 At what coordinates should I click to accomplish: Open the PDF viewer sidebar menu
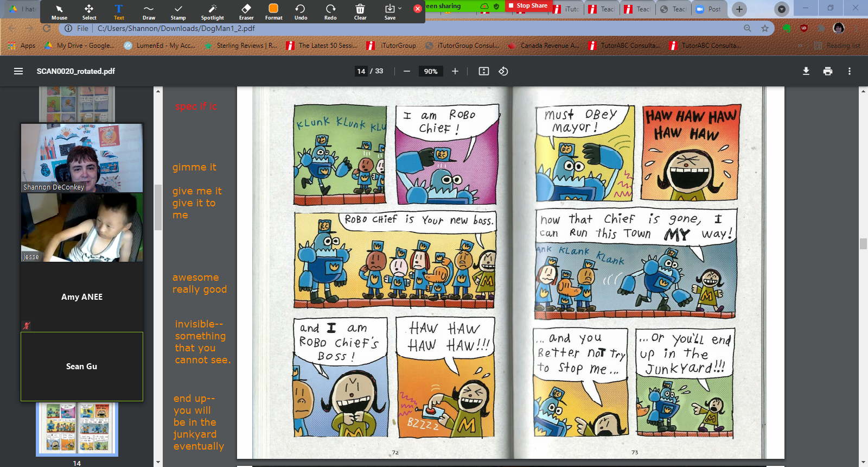coord(18,71)
